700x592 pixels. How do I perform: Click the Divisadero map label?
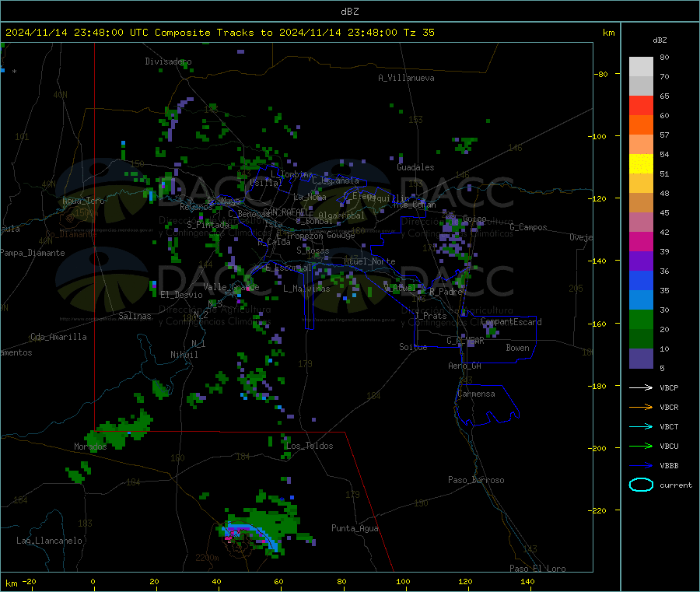pyautogui.click(x=168, y=61)
